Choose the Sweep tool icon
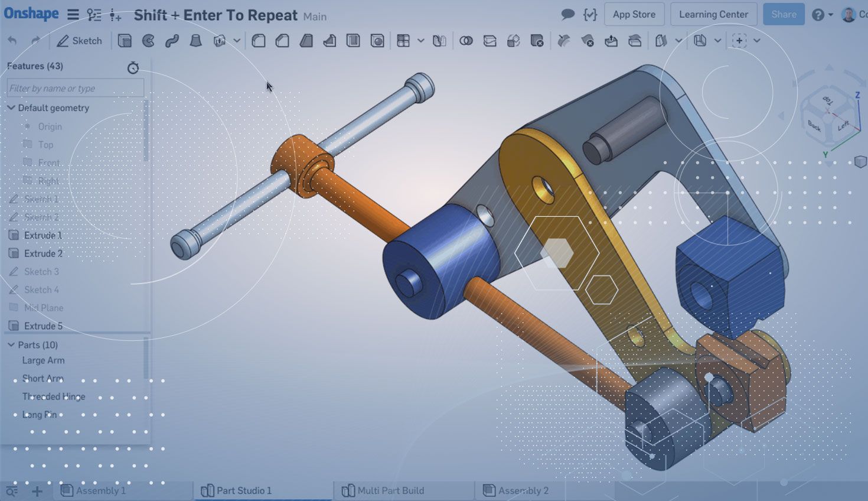Image resolution: width=868 pixels, height=501 pixels. pyautogui.click(x=172, y=41)
